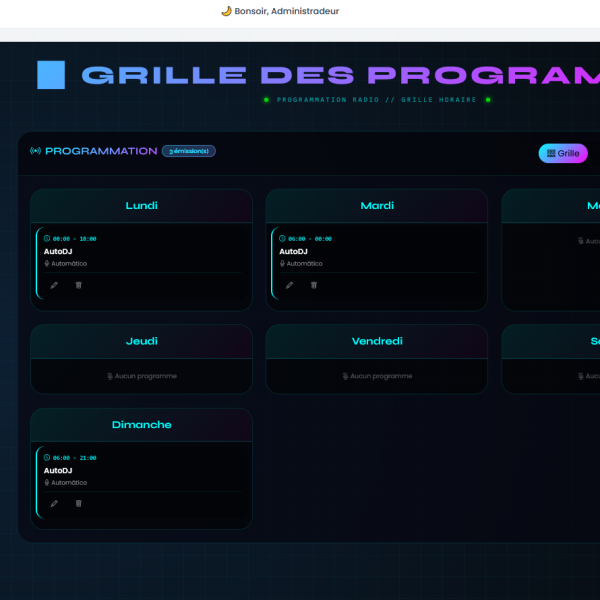This screenshot has height=600, width=600.
Task: Click Automático host label in Mardi card
Action: click(x=304, y=264)
